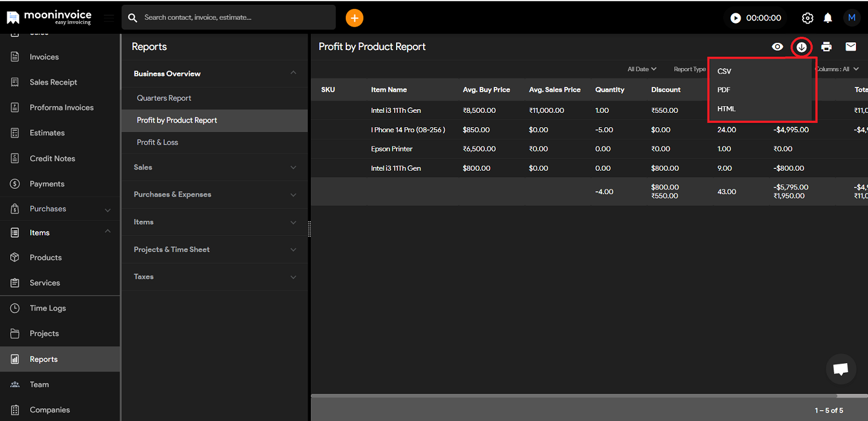Toggle the eye preview icon
Image resolution: width=868 pixels, height=421 pixels.
(777, 47)
